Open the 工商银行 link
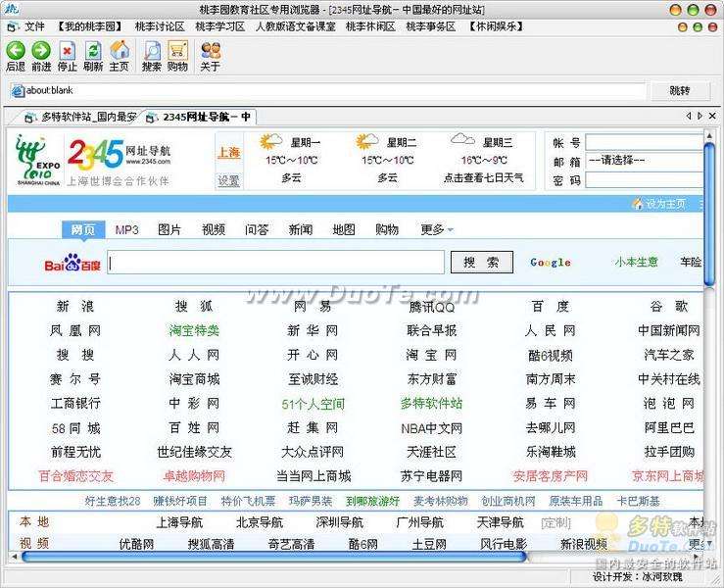 pos(75,403)
